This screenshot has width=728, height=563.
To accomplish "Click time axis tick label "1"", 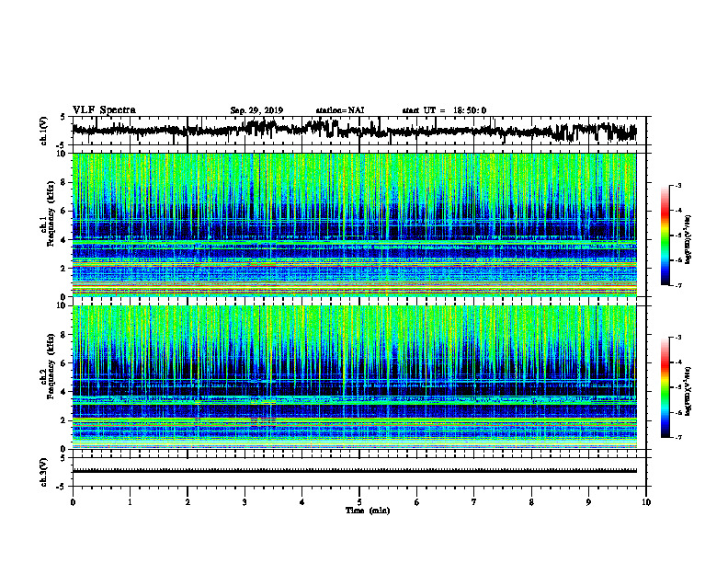I will (130, 502).
